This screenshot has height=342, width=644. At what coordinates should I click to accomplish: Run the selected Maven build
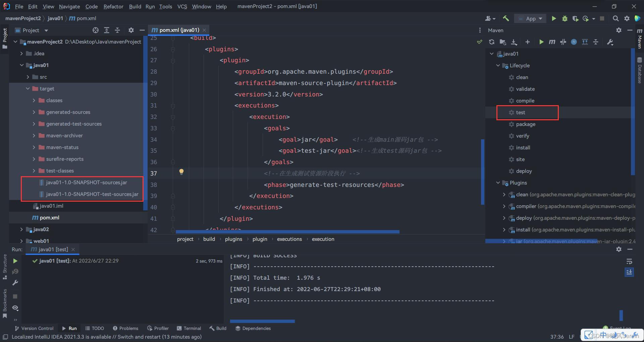click(x=541, y=42)
